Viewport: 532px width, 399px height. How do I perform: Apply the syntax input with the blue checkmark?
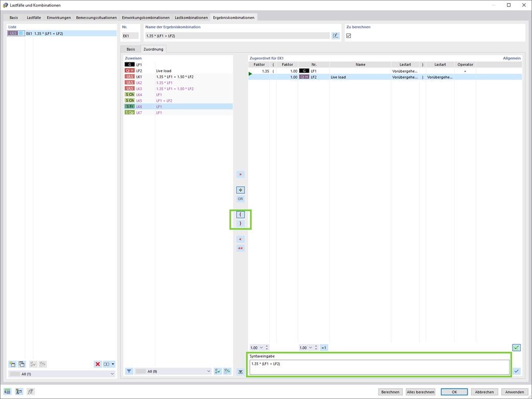point(516,371)
